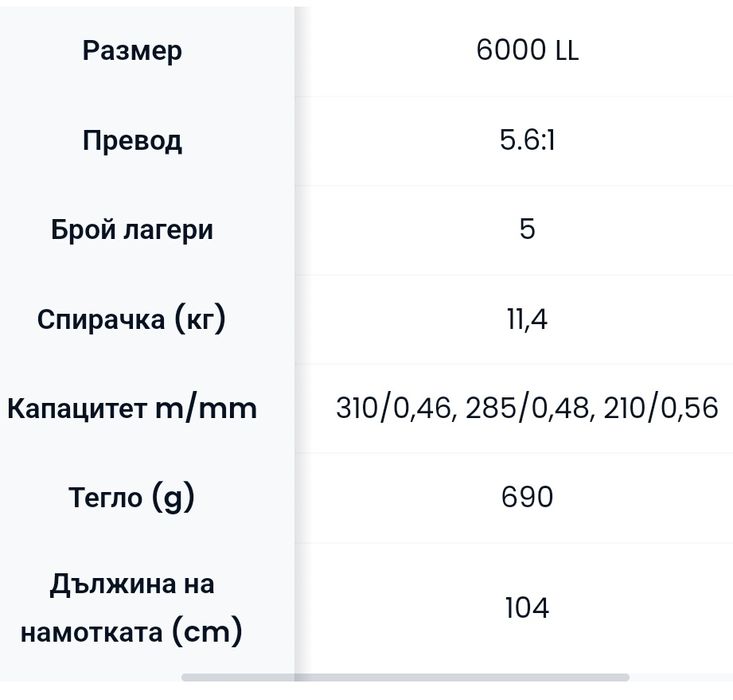The height and width of the screenshot is (700, 733).
Task: Click the Капацитет m/mm label
Action: pos(132,408)
